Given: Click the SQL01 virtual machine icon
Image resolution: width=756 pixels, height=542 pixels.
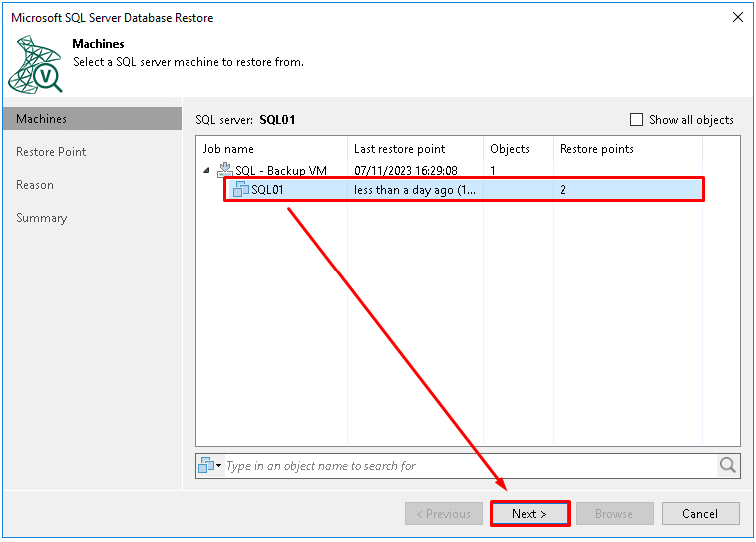Looking at the screenshot, I should tap(241, 190).
